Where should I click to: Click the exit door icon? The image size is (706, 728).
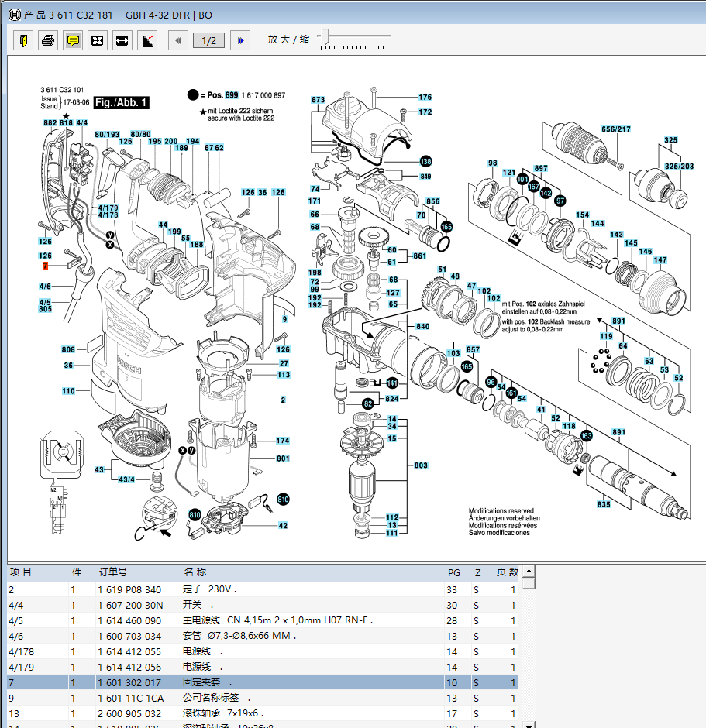(23, 41)
